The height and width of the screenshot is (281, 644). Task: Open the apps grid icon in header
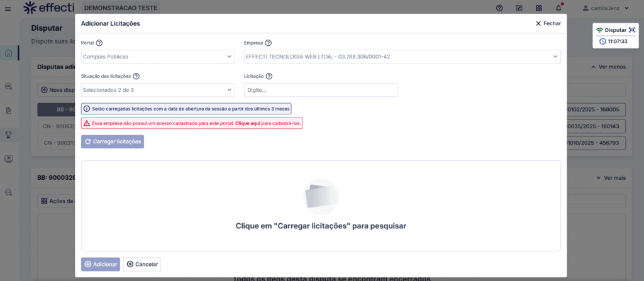(539, 8)
